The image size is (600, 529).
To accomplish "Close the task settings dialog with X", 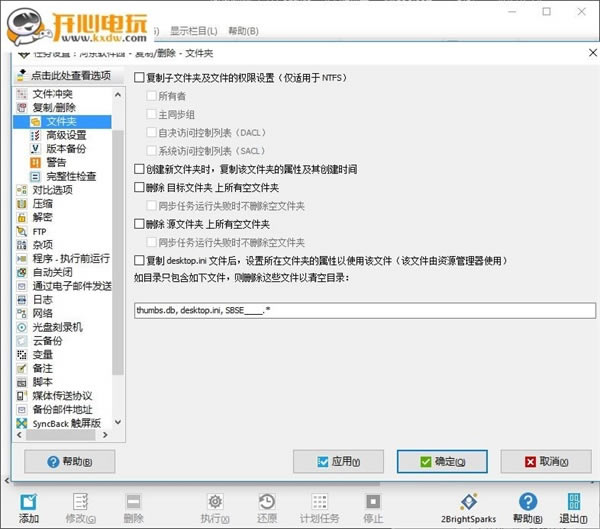I will (x=593, y=53).
